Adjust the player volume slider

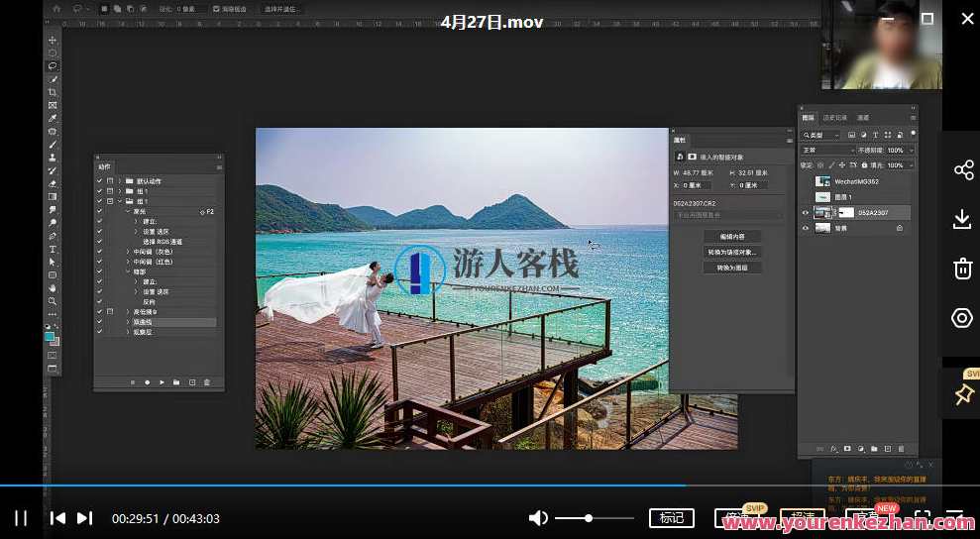(590, 518)
